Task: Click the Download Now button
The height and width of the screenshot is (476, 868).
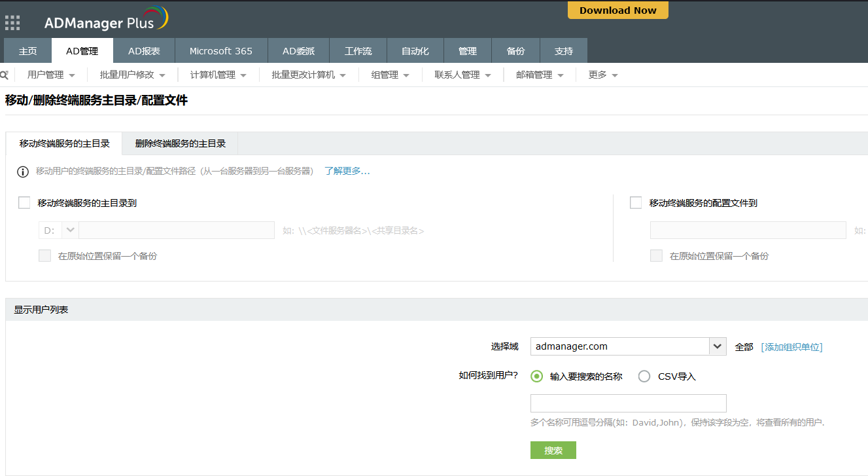Action: coord(617,10)
